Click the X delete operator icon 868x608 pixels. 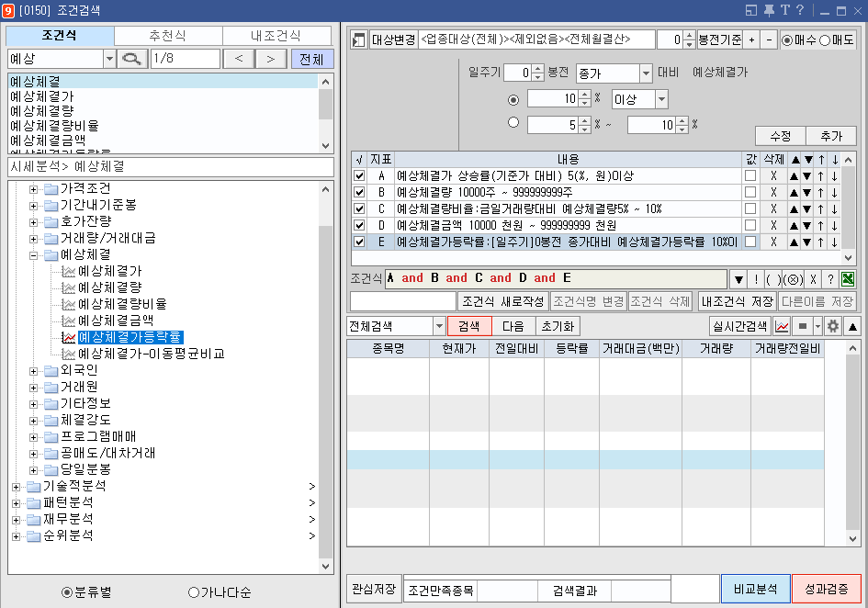pyautogui.click(x=813, y=279)
